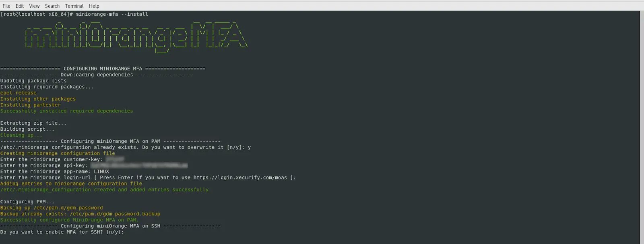Open the File menu
The height and width of the screenshot is (244, 644).
click(x=6, y=6)
